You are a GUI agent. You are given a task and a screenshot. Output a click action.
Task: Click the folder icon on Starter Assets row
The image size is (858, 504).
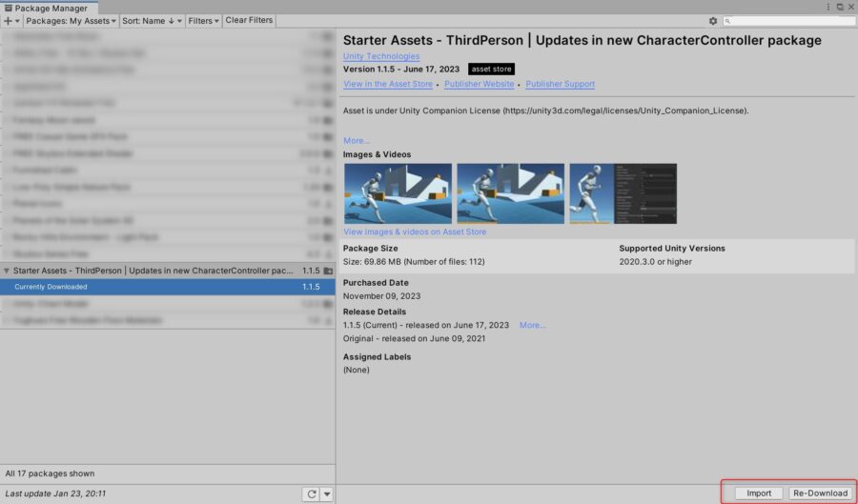(328, 271)
